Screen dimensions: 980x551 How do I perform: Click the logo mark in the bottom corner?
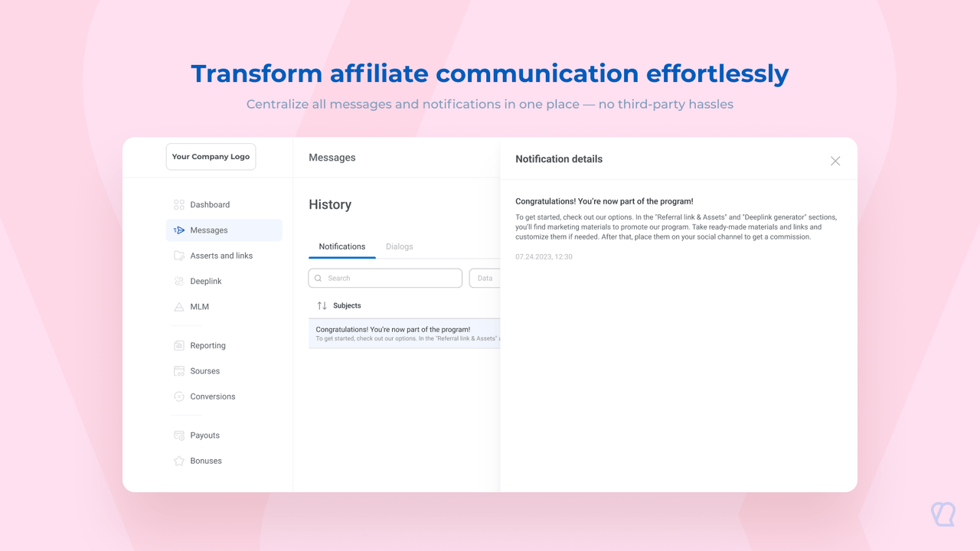click(943, 514)
